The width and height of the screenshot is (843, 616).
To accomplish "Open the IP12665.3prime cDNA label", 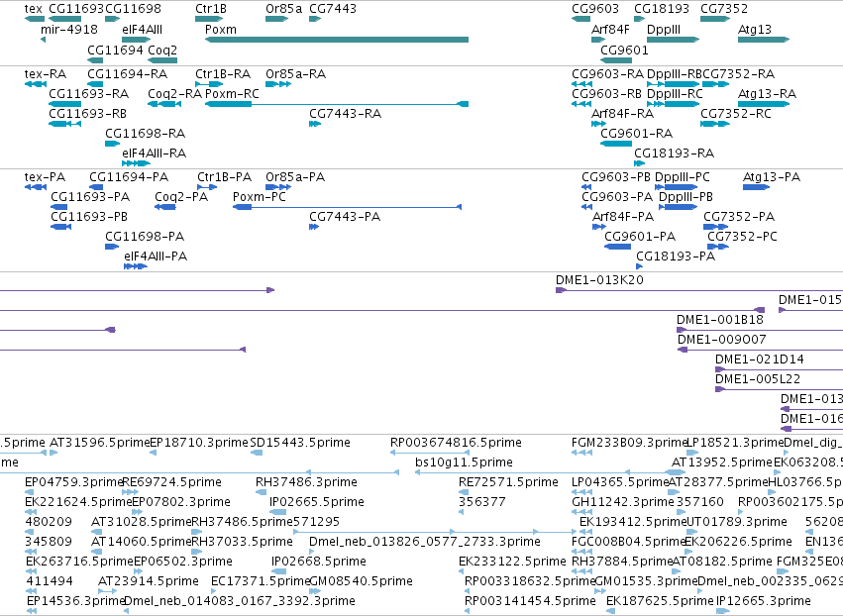I will [x=764, y=601].
